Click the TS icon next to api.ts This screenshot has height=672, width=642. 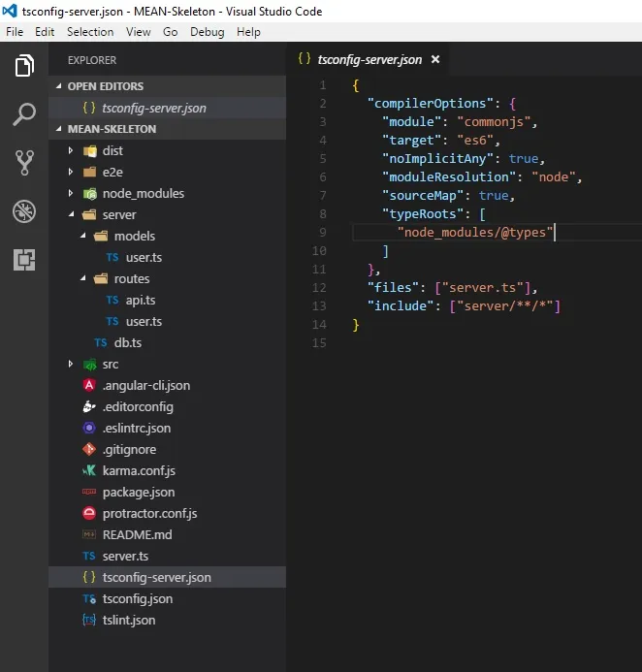(112, 300)
